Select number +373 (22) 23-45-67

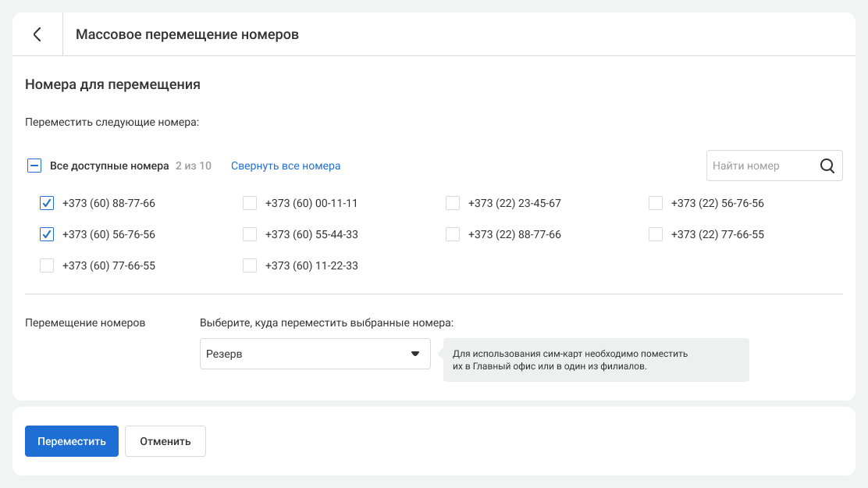click(453, 203)
